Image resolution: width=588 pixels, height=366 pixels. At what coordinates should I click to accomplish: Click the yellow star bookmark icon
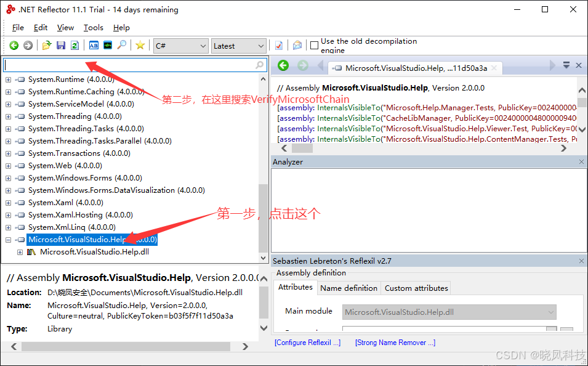point(140,46)
